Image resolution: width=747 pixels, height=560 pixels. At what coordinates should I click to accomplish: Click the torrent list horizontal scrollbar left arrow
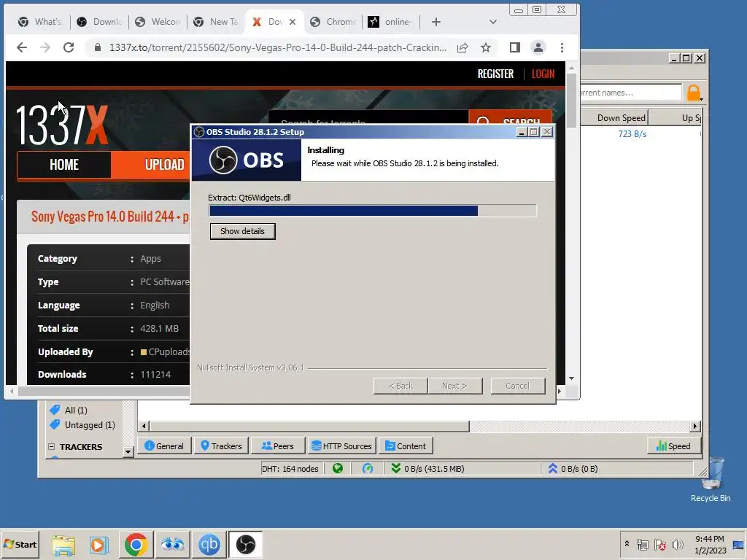pos(144,426)
